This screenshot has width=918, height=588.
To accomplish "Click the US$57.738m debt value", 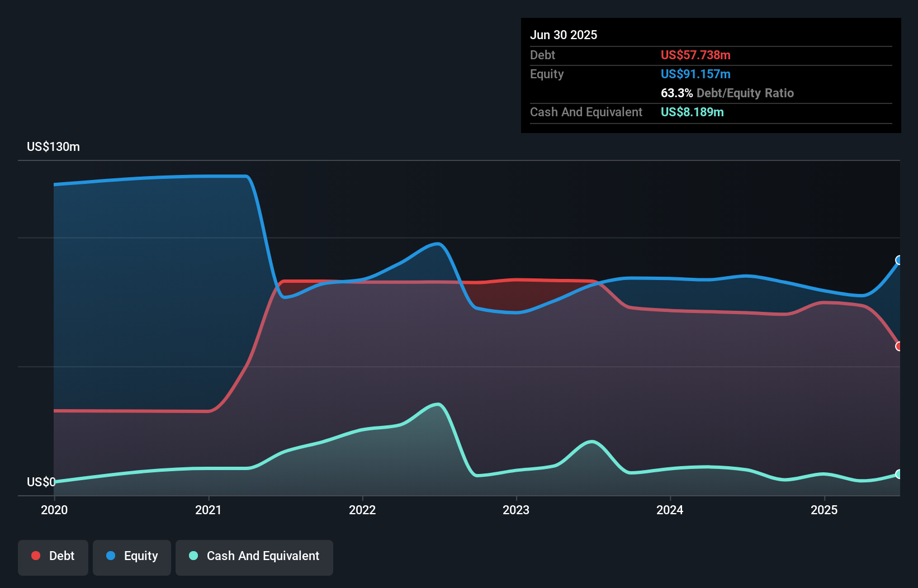I will pos(695,55).
